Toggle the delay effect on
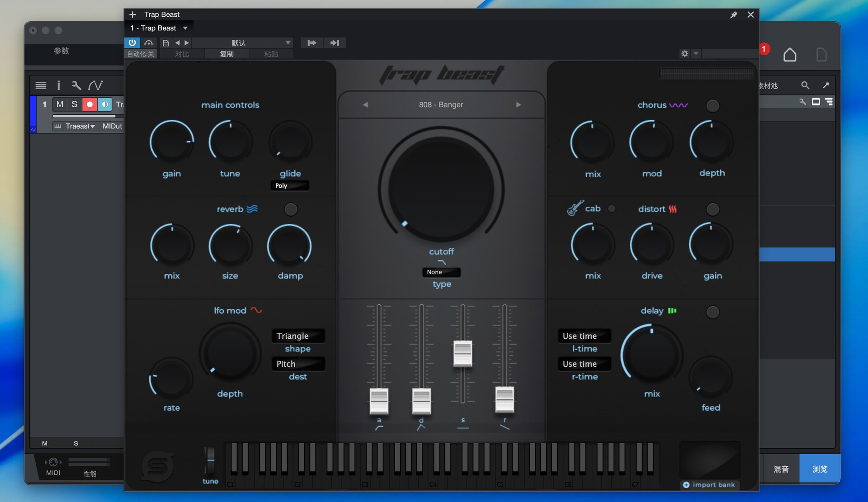The height and width of the screenshot is (502, 868). pyautogui.click(x=712, y=312)
